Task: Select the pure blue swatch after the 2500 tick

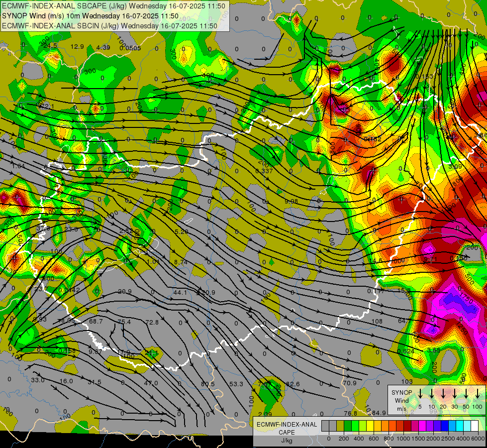Action: [x=444, y=426]
